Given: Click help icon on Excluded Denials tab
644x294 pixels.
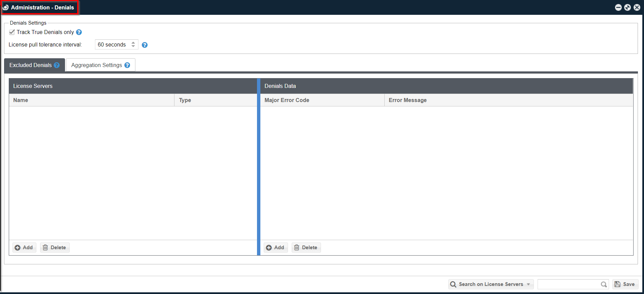Looking at the screenshot, I should coord(57,65).
